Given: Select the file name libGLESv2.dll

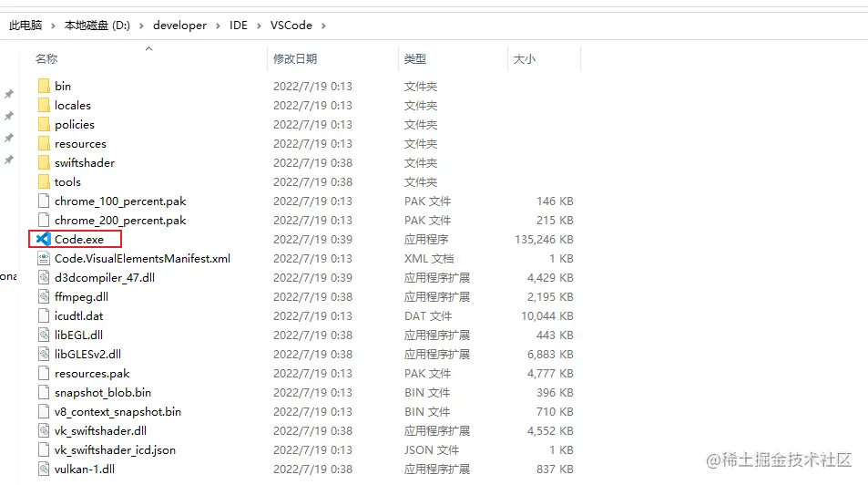Looking at the screenshot, I should [x=87, y=355].
